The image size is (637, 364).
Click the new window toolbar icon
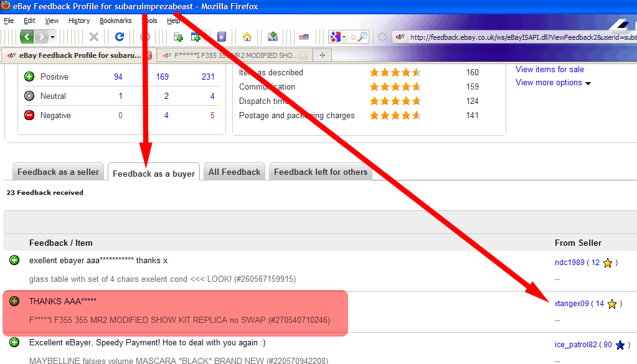pos(196,37)
